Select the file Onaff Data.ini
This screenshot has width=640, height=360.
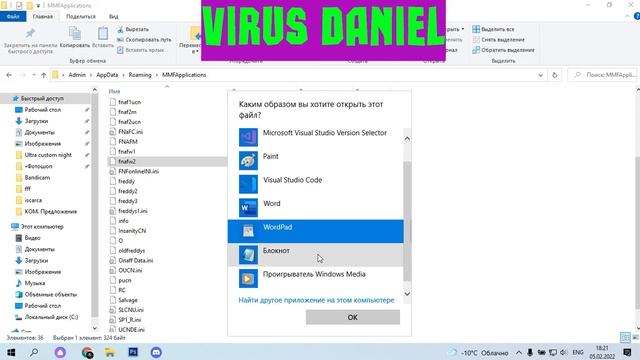coord(136,260)
